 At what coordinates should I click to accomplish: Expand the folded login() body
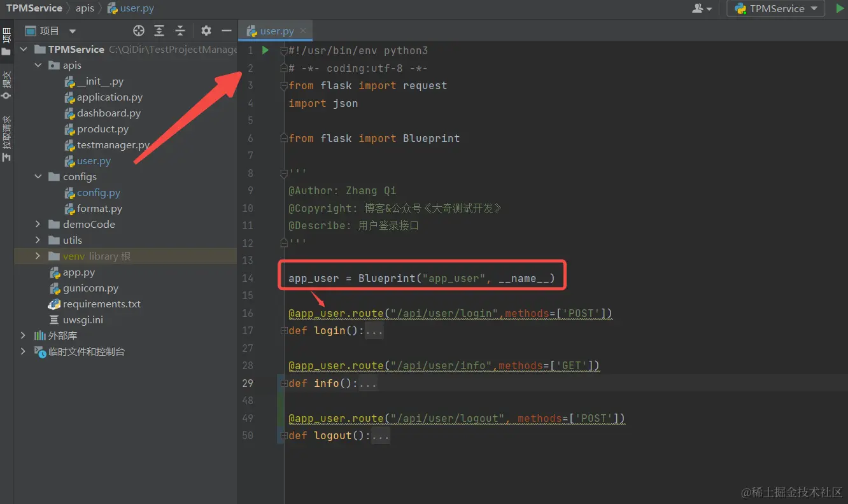click(x=374, y=331)
